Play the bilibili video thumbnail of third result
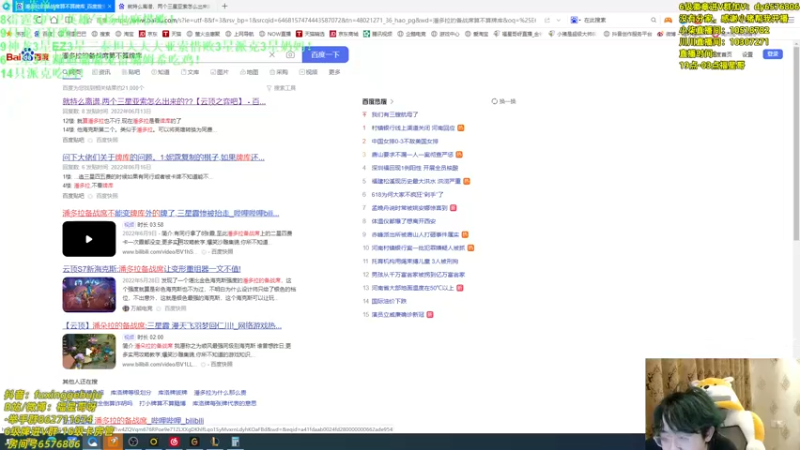 pos(89,239)
